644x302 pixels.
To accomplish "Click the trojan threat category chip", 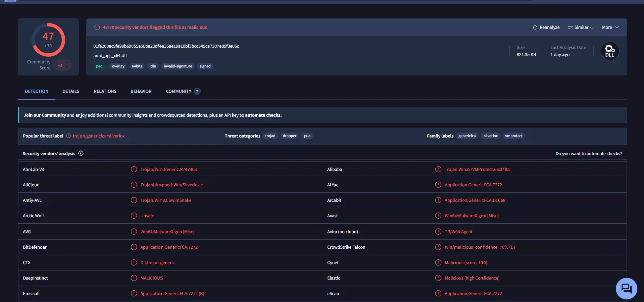I will click(270, 136).
